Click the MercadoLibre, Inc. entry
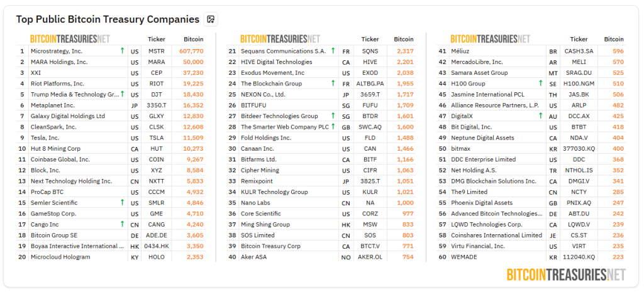644x292 pixels. pos(477,62)
